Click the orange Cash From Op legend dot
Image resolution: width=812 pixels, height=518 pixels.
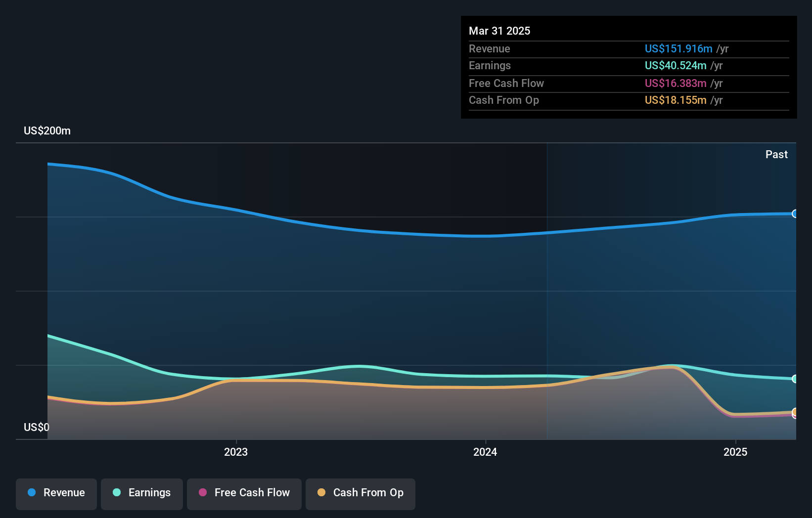pyautogui.click(x=321, y=492)
